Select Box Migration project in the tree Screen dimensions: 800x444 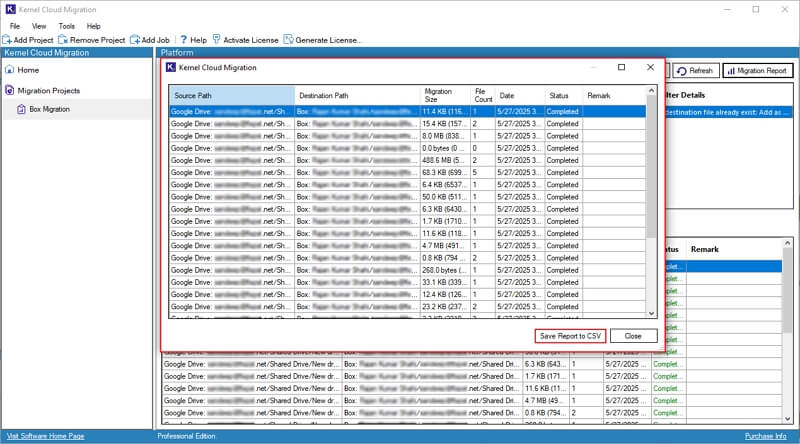tap(49, 109)
